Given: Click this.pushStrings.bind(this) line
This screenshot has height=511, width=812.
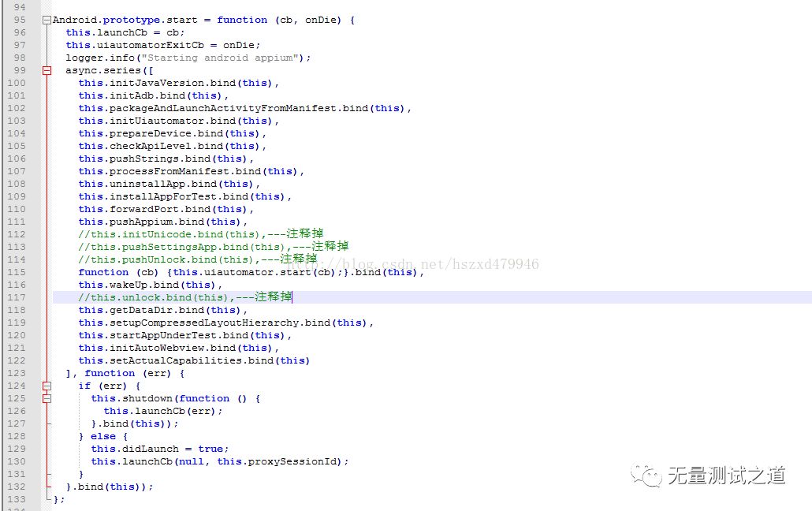Looking at the screenshot, I should 166,159.
